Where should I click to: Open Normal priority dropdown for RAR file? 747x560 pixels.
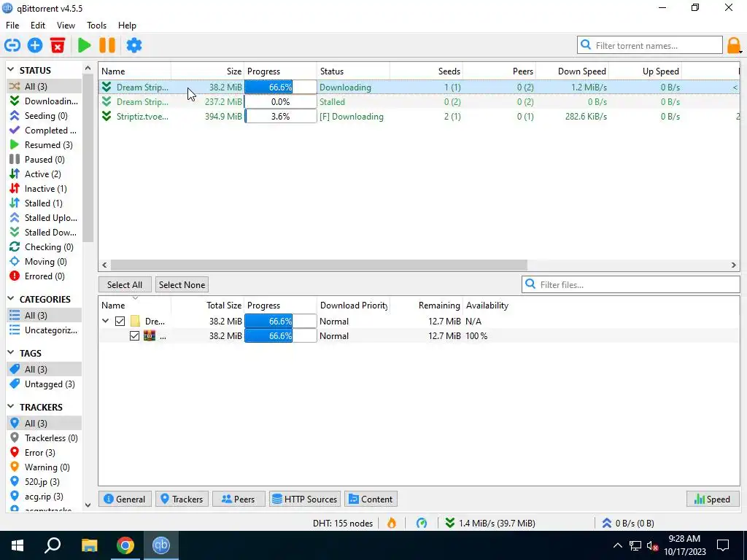click(355, 335)
